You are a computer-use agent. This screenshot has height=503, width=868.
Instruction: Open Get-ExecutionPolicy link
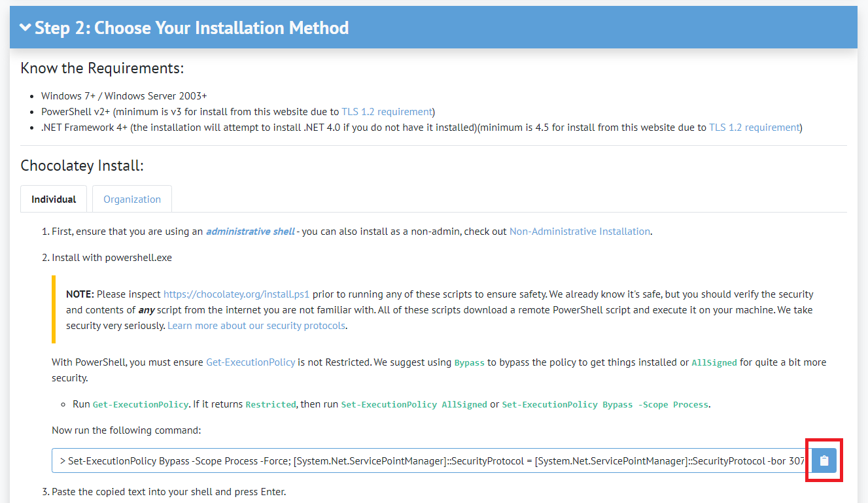click(251, 362)
